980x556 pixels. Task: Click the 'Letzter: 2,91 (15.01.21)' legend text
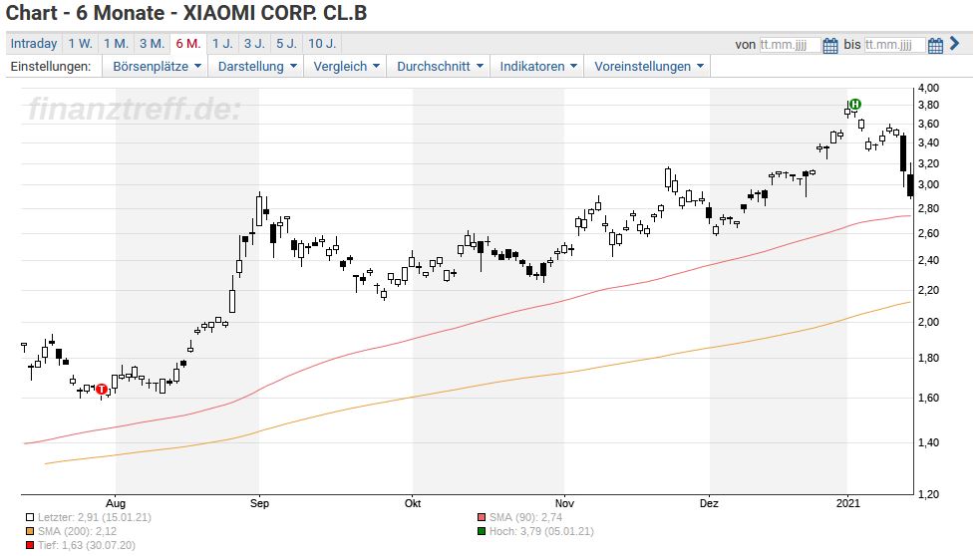[x=95, y=517]
